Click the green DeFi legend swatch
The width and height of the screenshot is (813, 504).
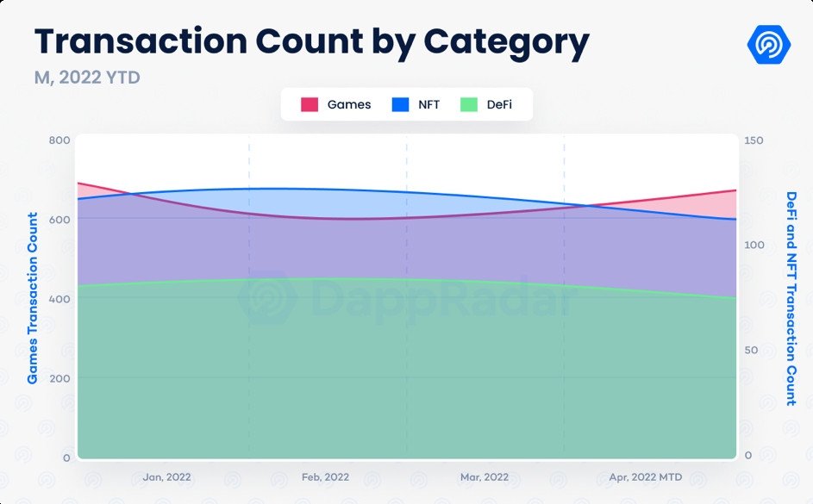click(469, 104)
